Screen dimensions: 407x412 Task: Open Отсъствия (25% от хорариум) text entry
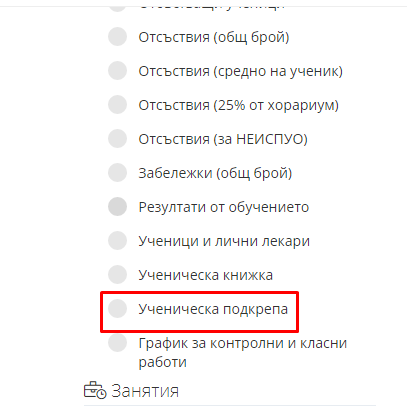[x=239, y=105]
